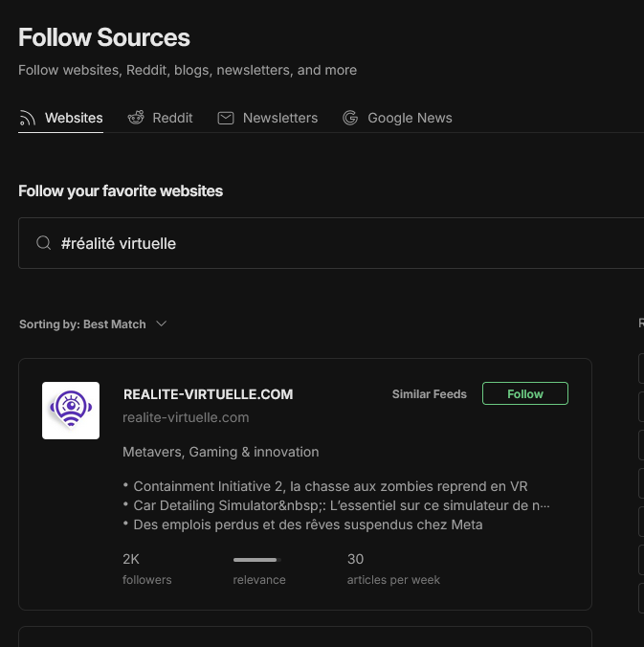Open the Newsletters tab
Screen dimensions: 644x647
point(268,118)
